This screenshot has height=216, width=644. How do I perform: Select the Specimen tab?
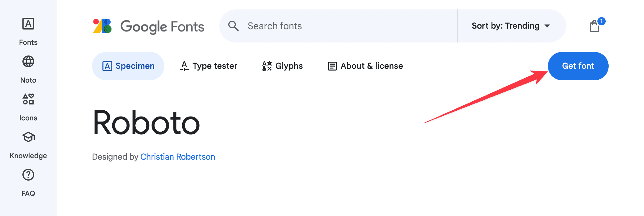128,66
